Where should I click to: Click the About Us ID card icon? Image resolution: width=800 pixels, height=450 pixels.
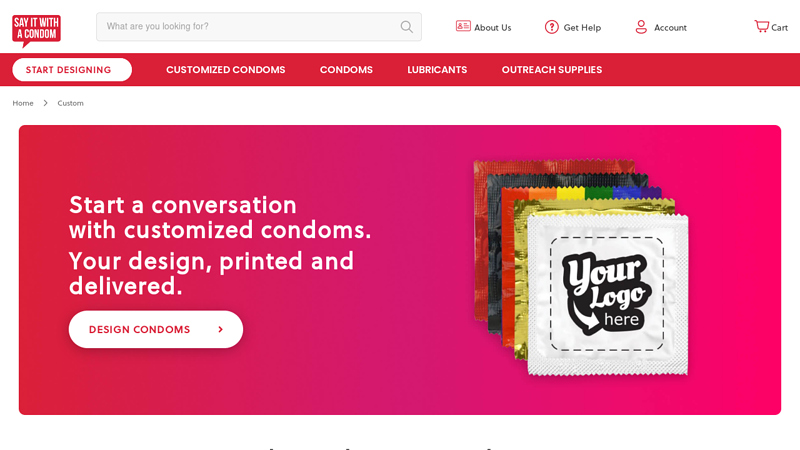pyautogui.click(x=463, y=26)
